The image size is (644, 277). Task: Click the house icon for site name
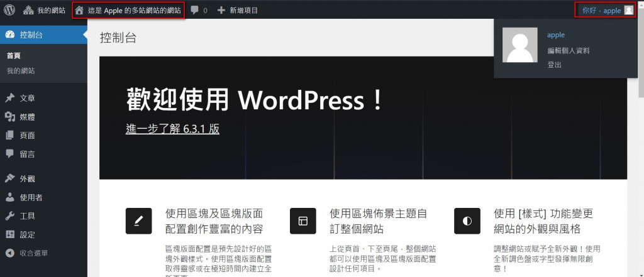(x=79, y=10)
